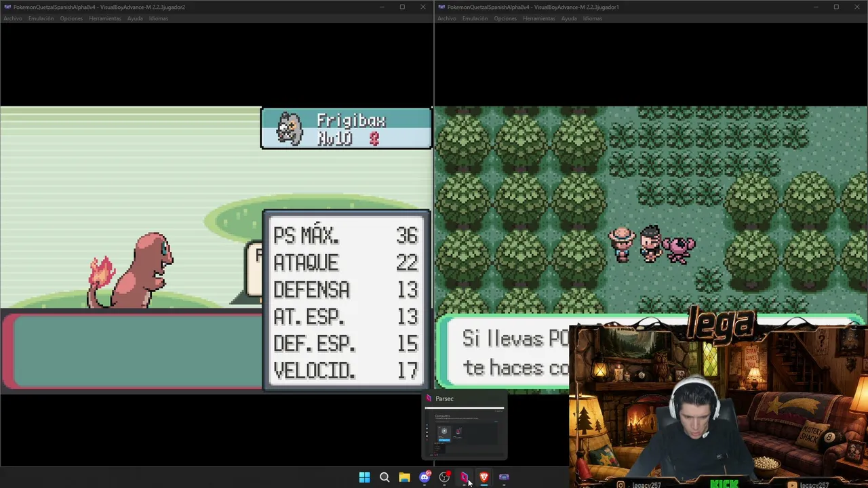
Task: Click the 'Si llevas PO' dialogue text
Action: tap(516, 338)
